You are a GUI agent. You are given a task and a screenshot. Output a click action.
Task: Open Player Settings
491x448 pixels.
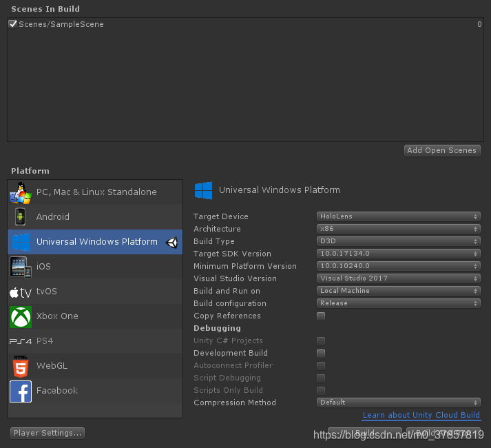[48, 433]
